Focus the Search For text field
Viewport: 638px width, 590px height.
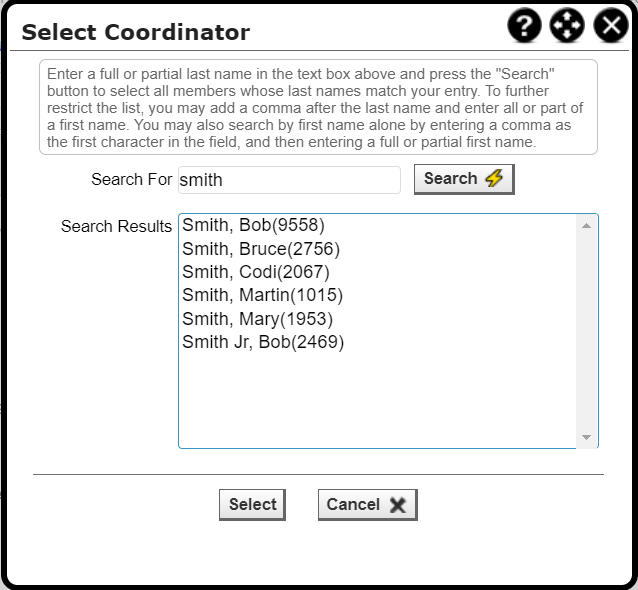tap(289, 180)
